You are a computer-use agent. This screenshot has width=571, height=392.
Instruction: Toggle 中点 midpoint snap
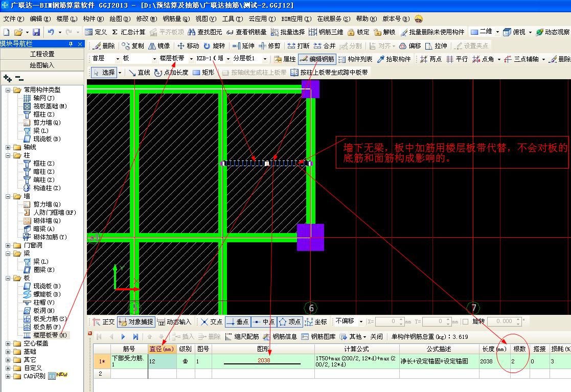pyautogui.click(x=264, y=322)
